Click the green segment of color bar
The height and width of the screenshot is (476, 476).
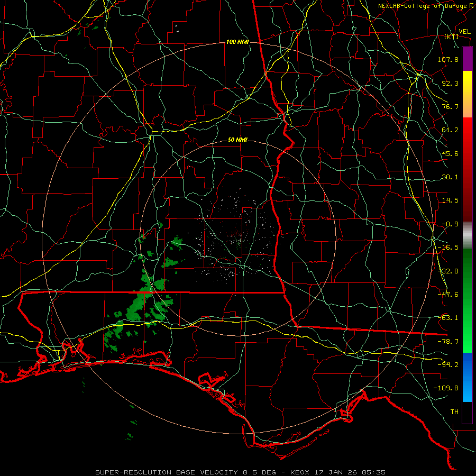coord(467,300)
